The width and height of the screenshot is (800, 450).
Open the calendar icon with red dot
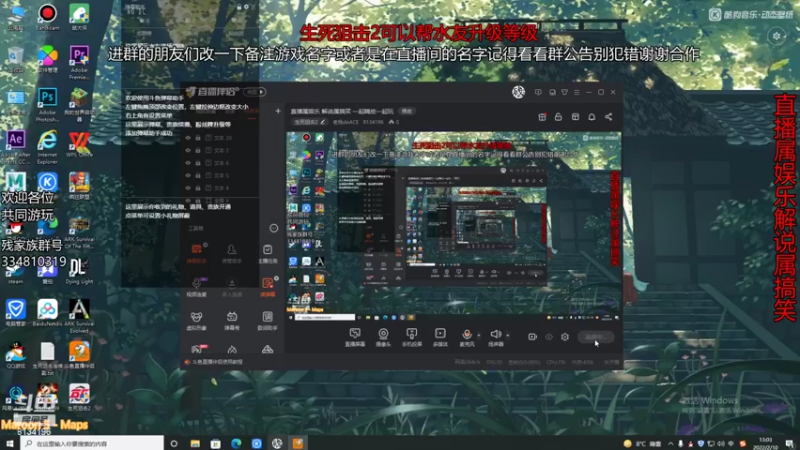point(542,117)
